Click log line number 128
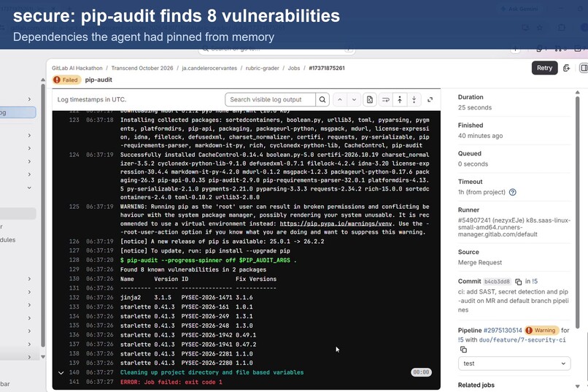The width and height of the screenshot is (588, 392). click(x=74, y=260)
